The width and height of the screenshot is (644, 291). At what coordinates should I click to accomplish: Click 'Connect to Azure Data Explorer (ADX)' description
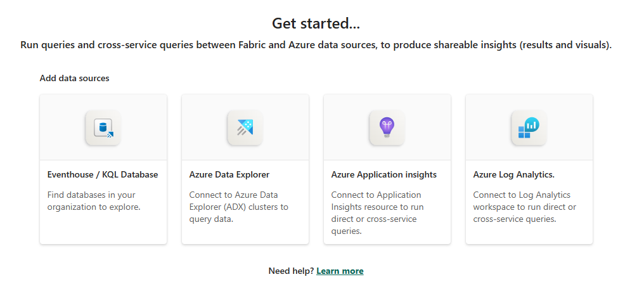pos(238,207)
